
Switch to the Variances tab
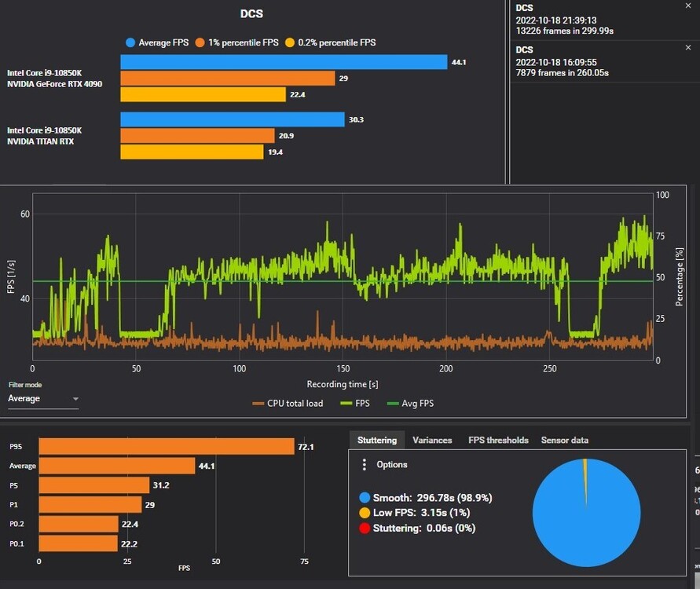[432, 440]
